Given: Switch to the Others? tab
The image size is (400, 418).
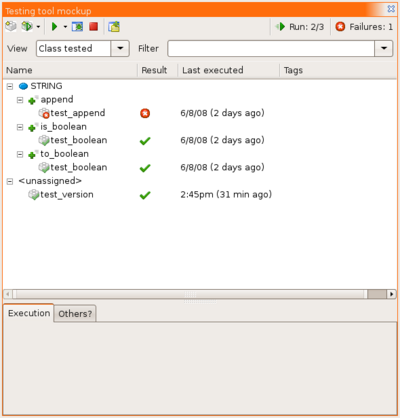Looking at the screenshot, I should coord(75,314).
